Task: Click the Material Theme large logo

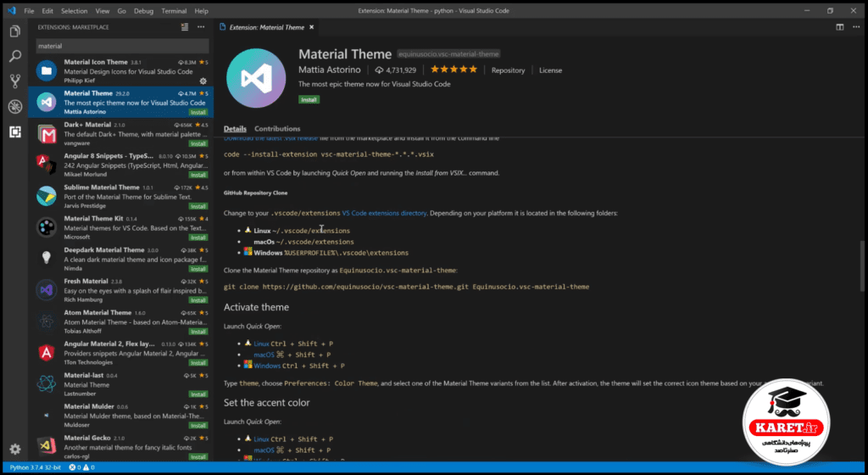Action: 256,78
